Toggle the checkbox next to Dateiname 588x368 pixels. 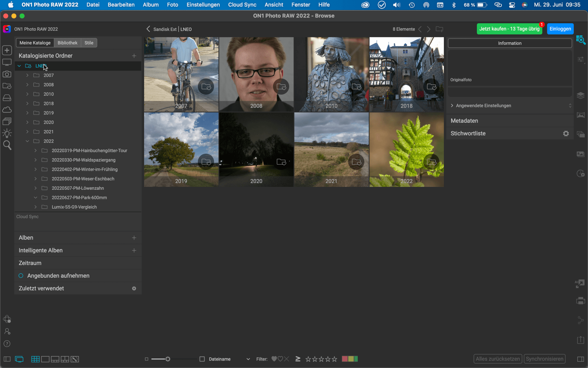[x=202, y=359]
